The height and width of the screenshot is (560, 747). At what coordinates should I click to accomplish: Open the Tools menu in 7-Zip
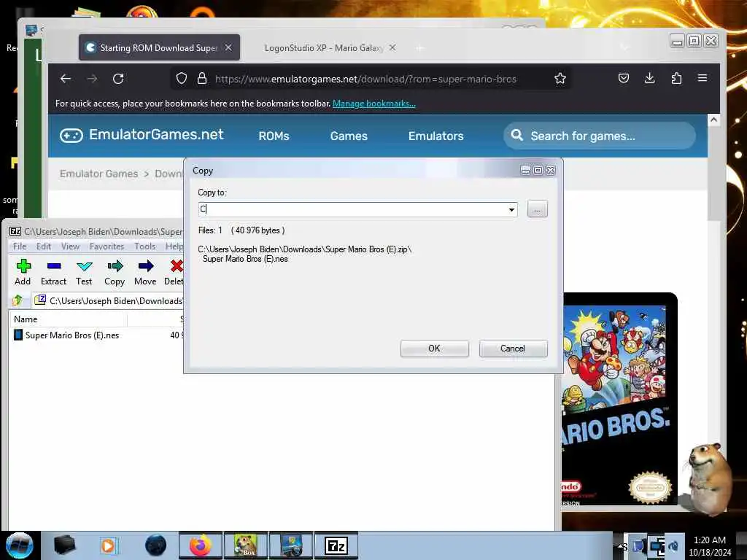tap(145, 246)
